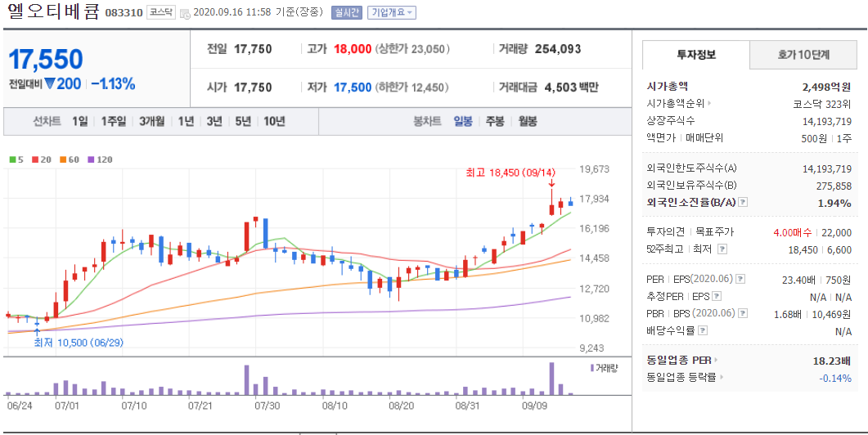Click the stock code 083310
The width and height of the screenshot is (868, 435).
click(124, 13)
